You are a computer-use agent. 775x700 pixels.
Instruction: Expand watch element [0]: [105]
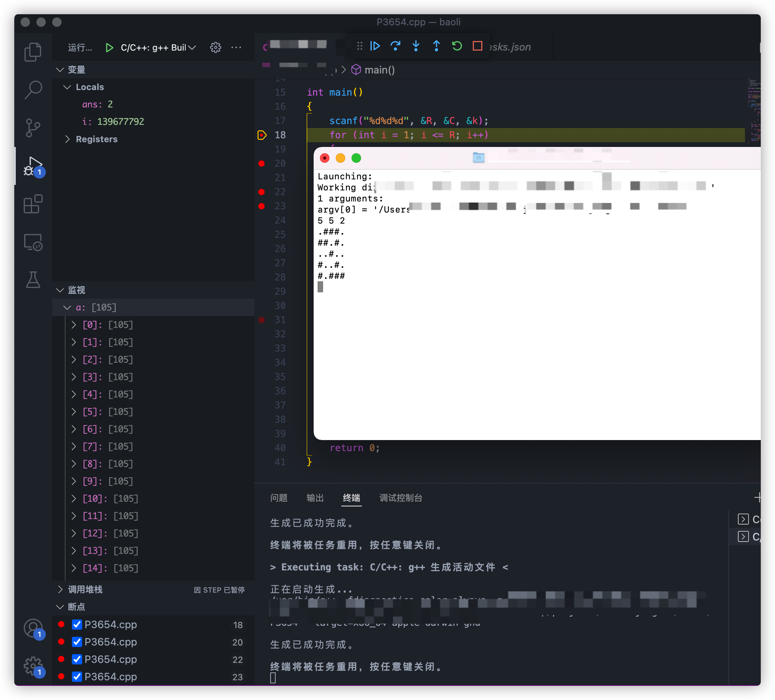coord(73,325)
